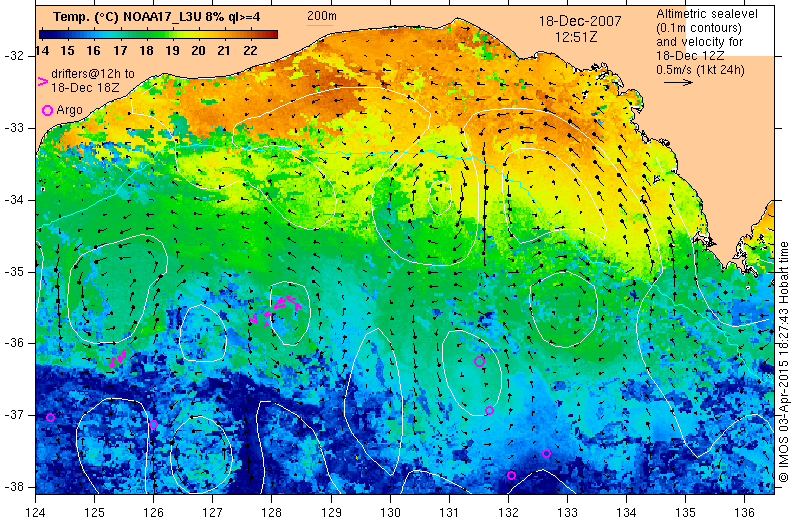Click the '-32' latitude axis label
Screen dimensions: 800x520
[14, 56]
